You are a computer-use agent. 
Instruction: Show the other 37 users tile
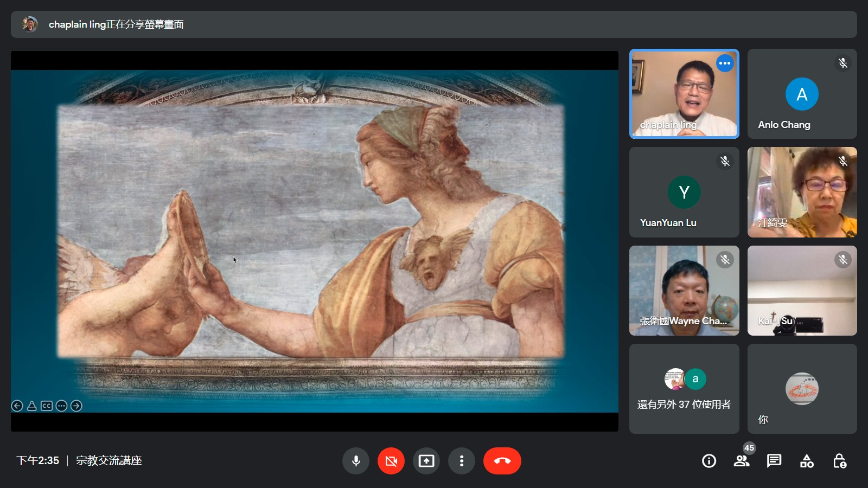coord(684,389)
